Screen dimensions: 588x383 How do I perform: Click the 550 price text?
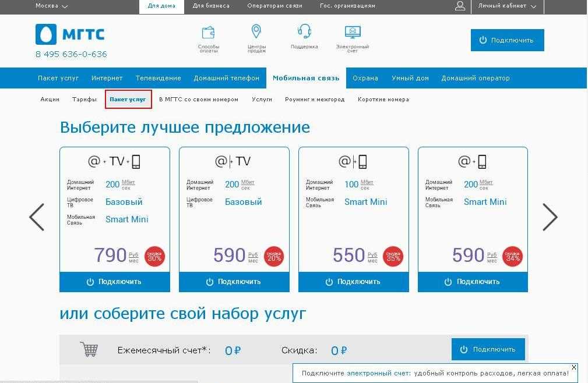[349, 256]
